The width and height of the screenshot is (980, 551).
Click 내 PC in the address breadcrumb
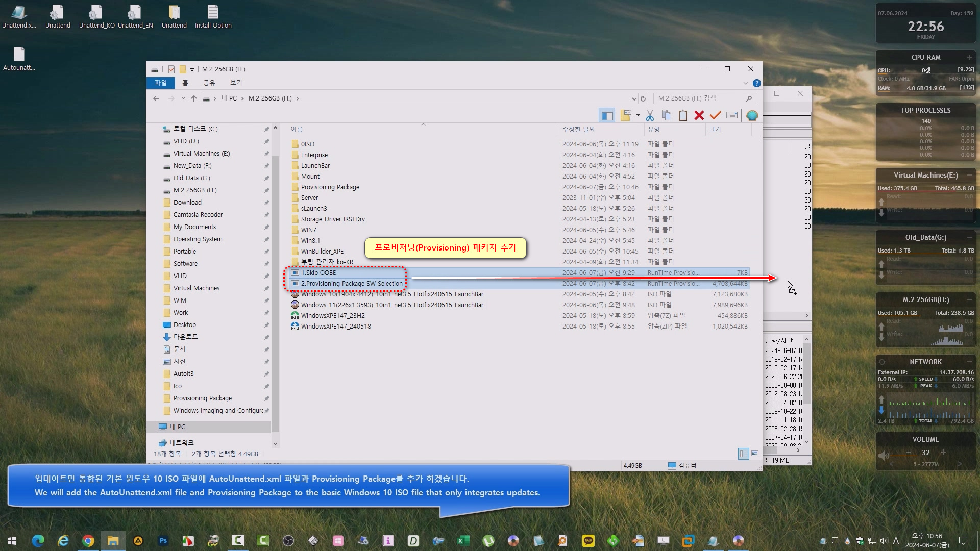[229, 98]
